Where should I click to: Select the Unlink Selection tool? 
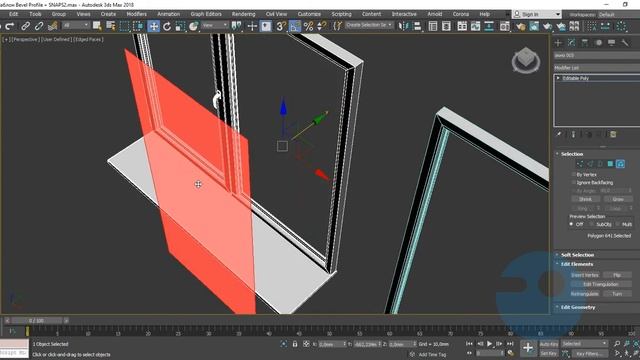click(39, 26)
